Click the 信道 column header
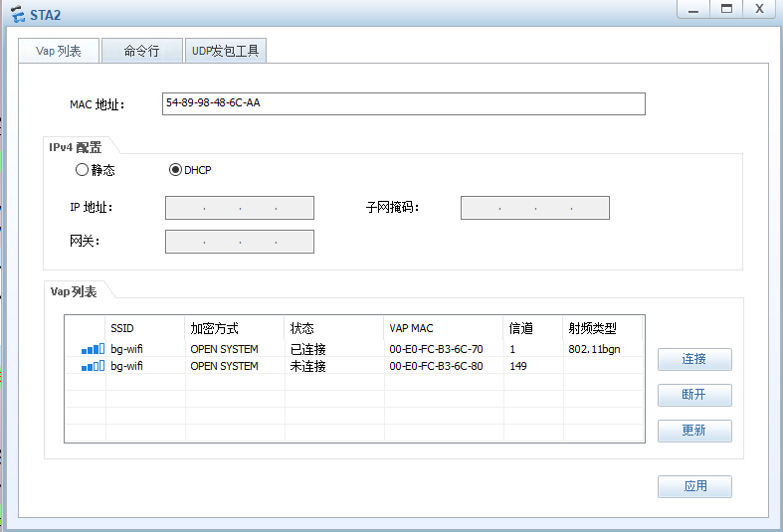Image resolution: width=783 pixels, height=532 pixels. [x=533, y=328]
